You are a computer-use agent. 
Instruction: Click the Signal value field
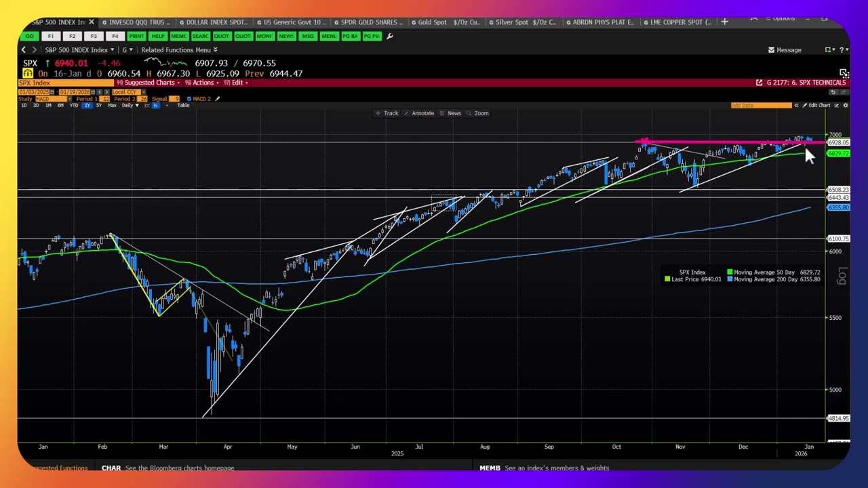174,99
